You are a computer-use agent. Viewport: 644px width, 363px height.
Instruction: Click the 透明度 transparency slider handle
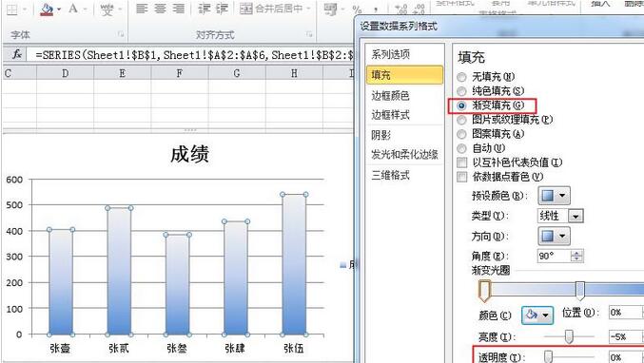point(549,357)
